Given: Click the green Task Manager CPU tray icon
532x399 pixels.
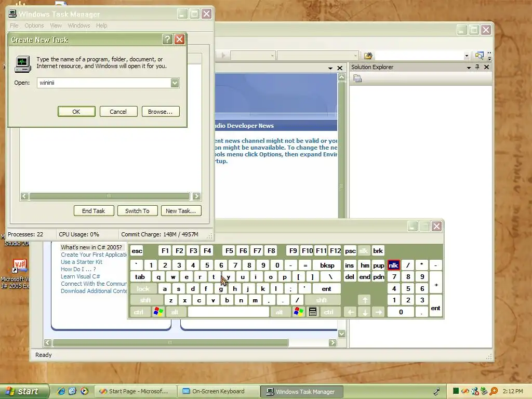Looking at the screenshot, I should (x=456, y=391).
